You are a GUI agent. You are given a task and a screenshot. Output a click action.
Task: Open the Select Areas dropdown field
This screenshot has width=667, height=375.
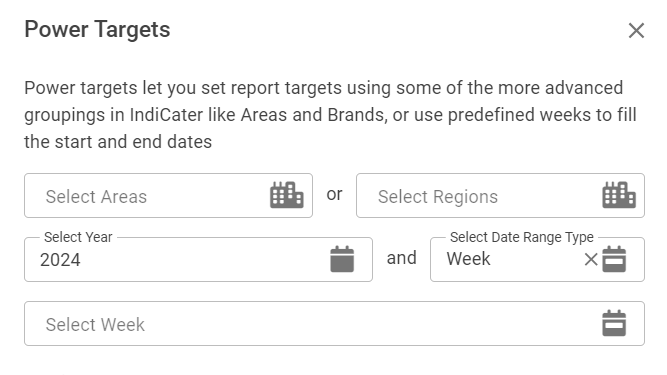click(168, 196)
